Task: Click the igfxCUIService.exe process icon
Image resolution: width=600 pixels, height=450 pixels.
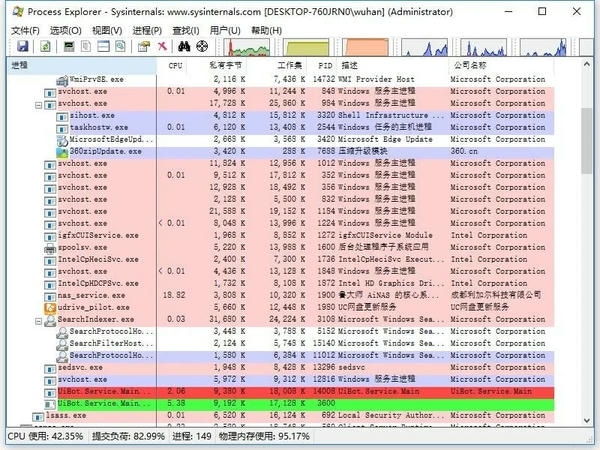Action: pyautogui.click(x=50, y=236)
